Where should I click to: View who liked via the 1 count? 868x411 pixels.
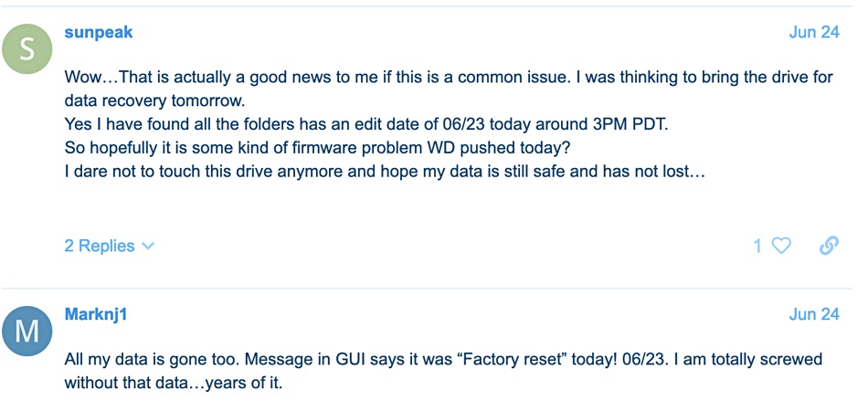757,246
